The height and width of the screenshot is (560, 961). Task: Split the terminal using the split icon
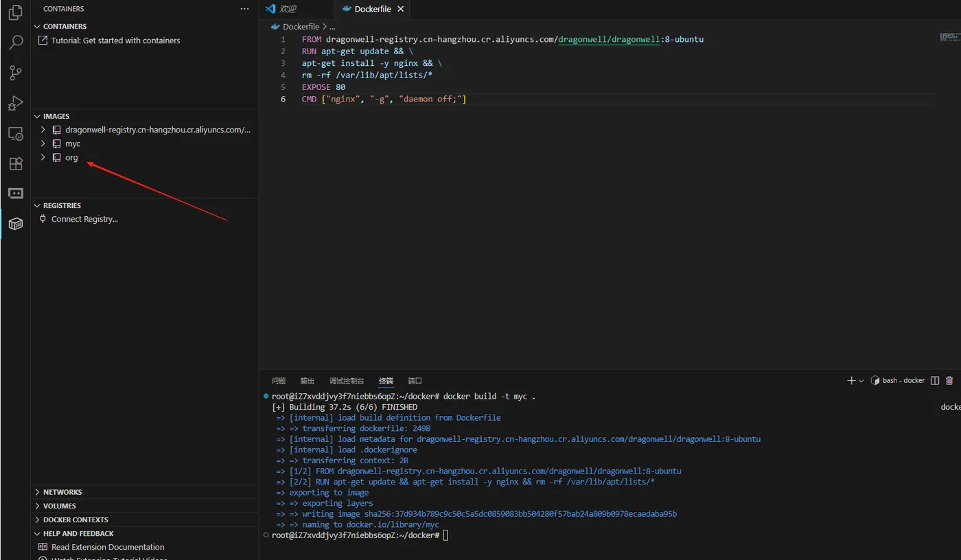(934, 380)
